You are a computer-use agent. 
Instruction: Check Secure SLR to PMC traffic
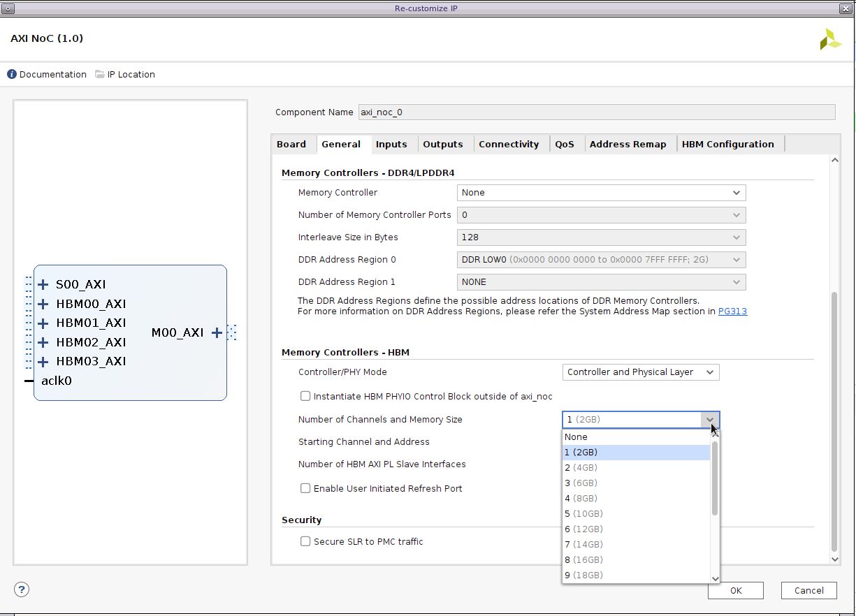tap(305, 541)
